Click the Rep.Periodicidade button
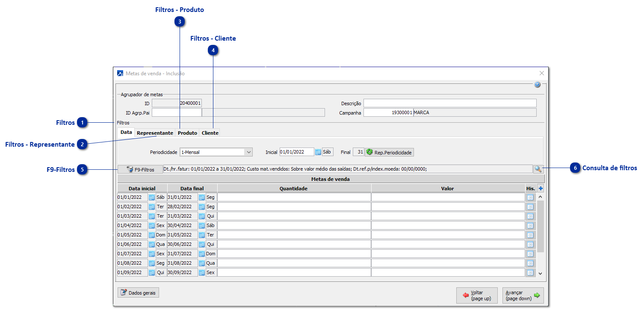Viewport: 644px width, 313px height. point(389,152)
